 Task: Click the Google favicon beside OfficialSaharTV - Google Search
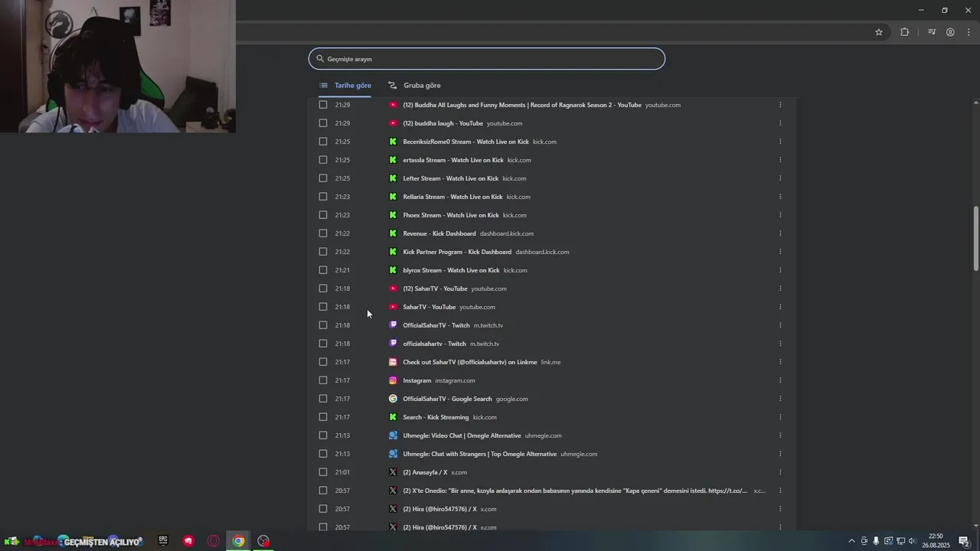tap(393, 399)
